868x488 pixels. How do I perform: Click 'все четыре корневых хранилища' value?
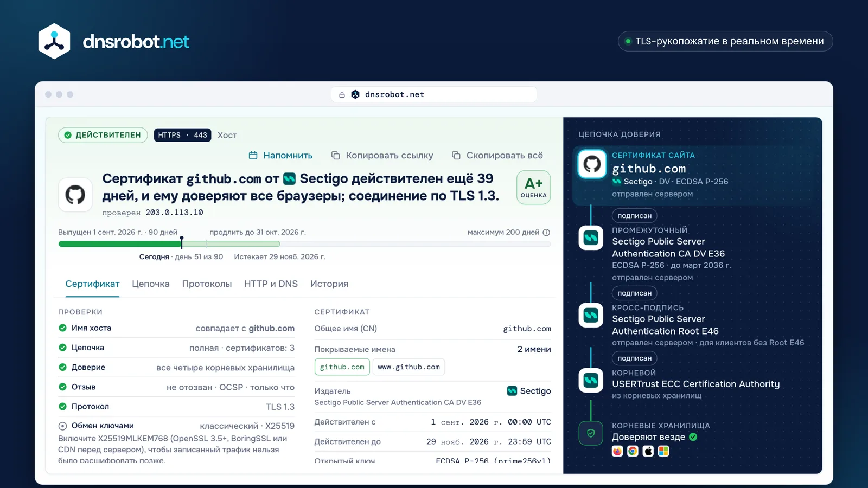(226, 368)
